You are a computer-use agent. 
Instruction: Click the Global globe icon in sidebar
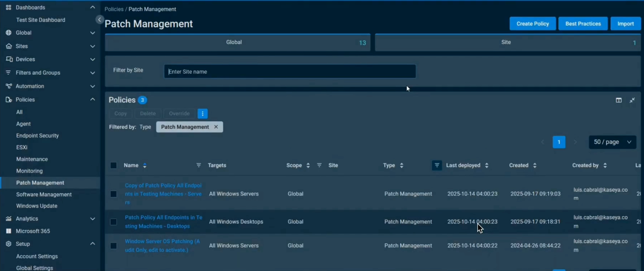8,32
